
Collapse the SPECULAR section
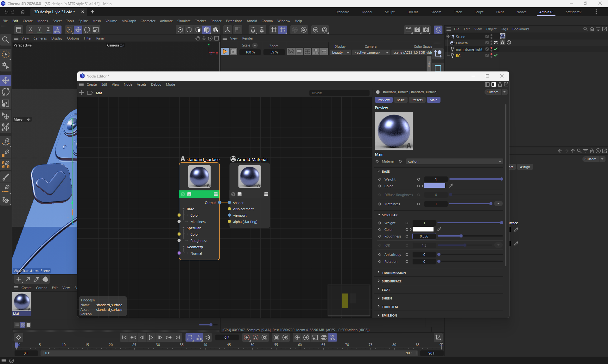coord(389,215)
